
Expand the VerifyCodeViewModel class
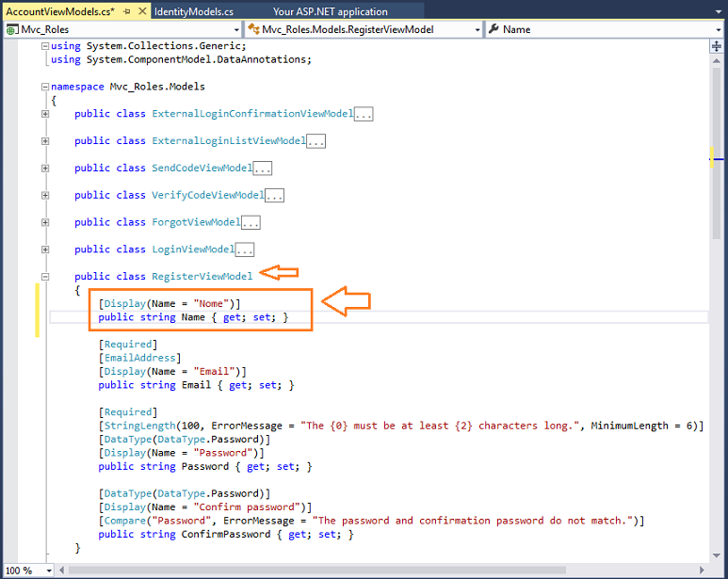(x=45, y=195)
